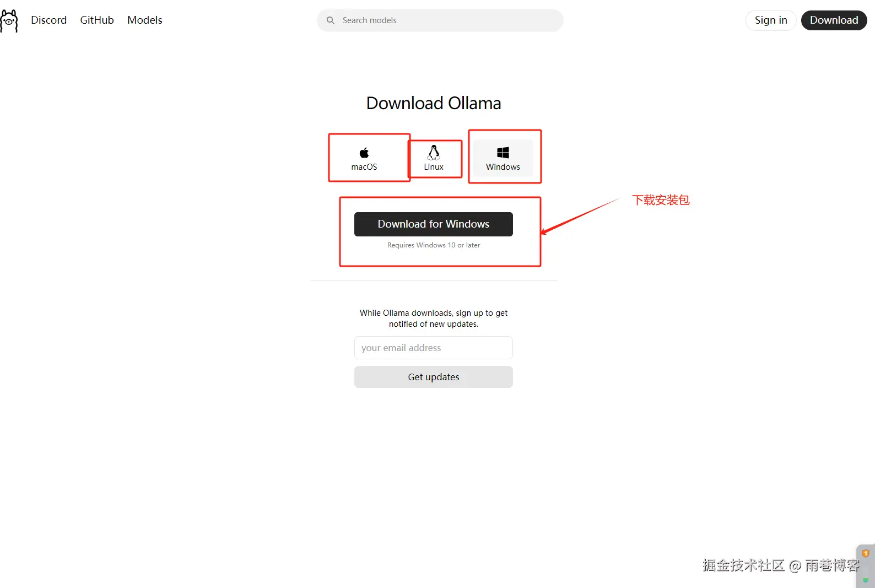The height and width of the screenshot is (588, 875).
Task: Click the green status icon at bottom right
Action: (866, 580)
